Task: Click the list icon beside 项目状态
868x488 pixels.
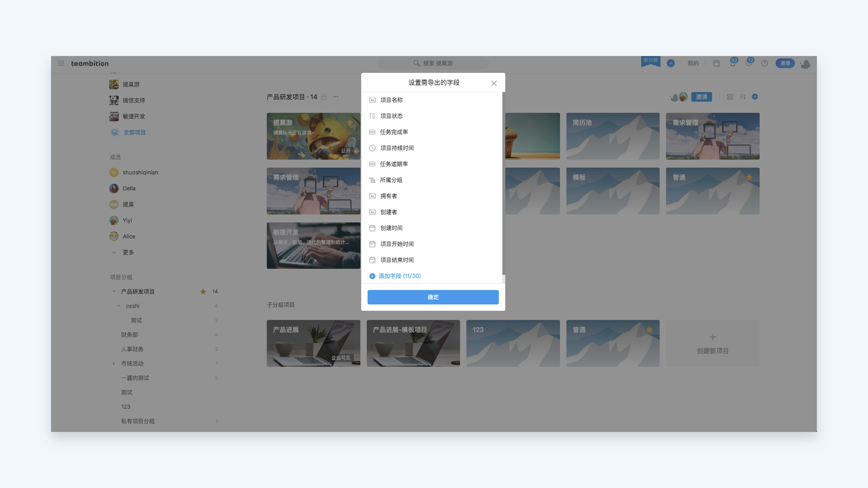Action: click(x=372, y=116)
